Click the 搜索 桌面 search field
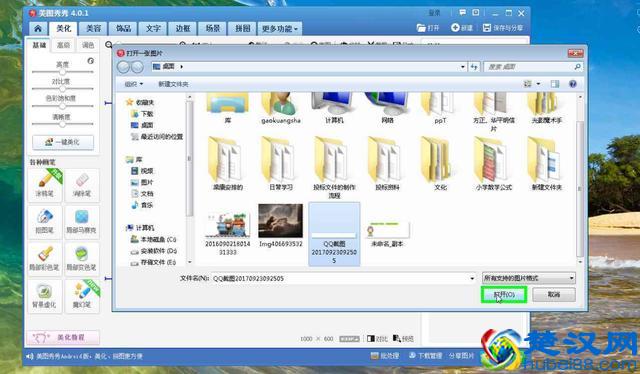The image size is (640, 374). [533, 67]
